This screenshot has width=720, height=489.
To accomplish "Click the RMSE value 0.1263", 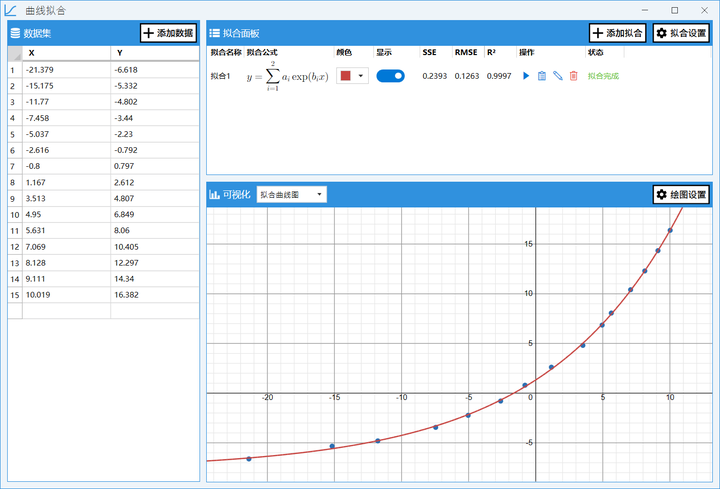I will click(x=467, y=76).
